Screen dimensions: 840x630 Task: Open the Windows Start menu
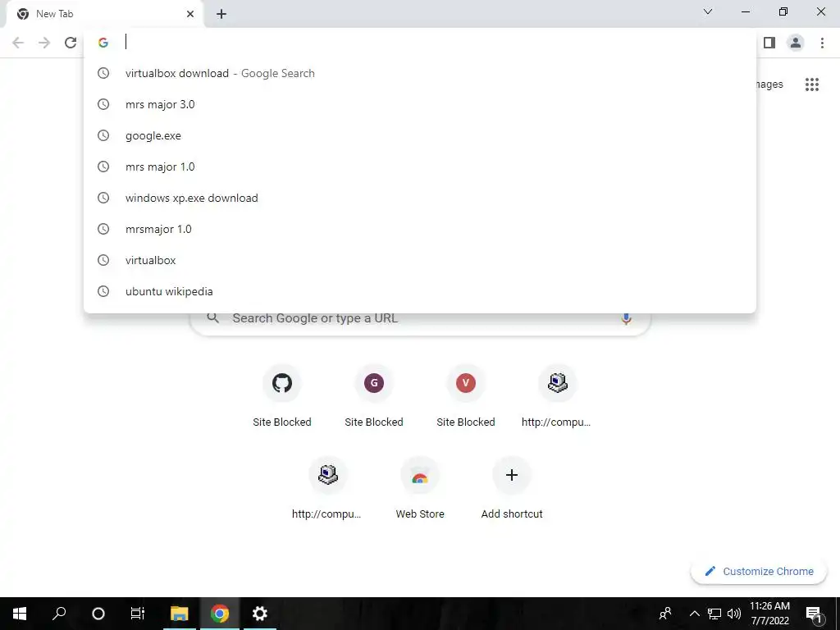(20, 614)
